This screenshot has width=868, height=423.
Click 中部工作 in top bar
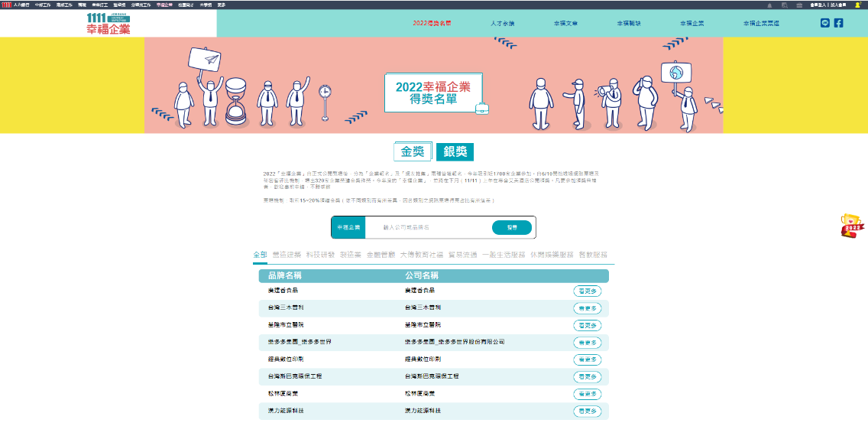[43, 5]
